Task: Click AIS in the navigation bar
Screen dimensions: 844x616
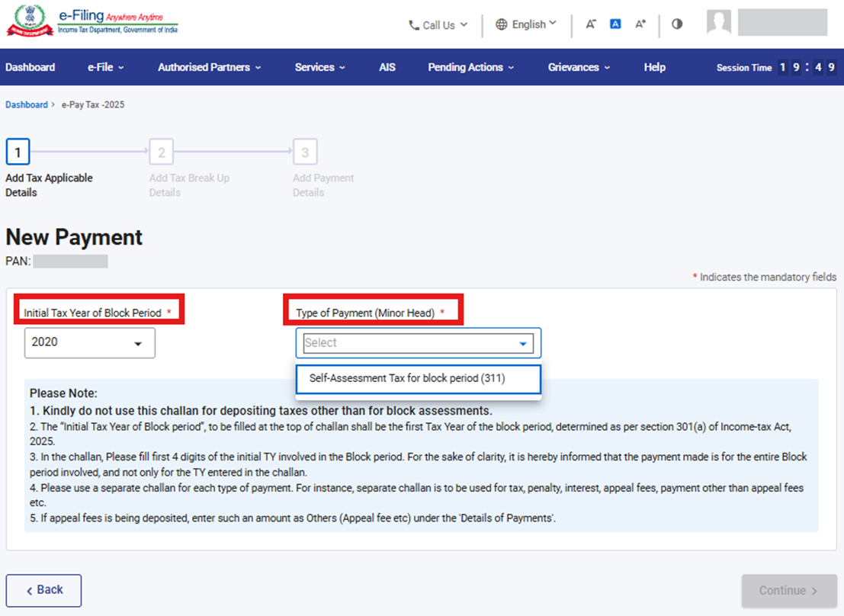Action: pos(387,67)
